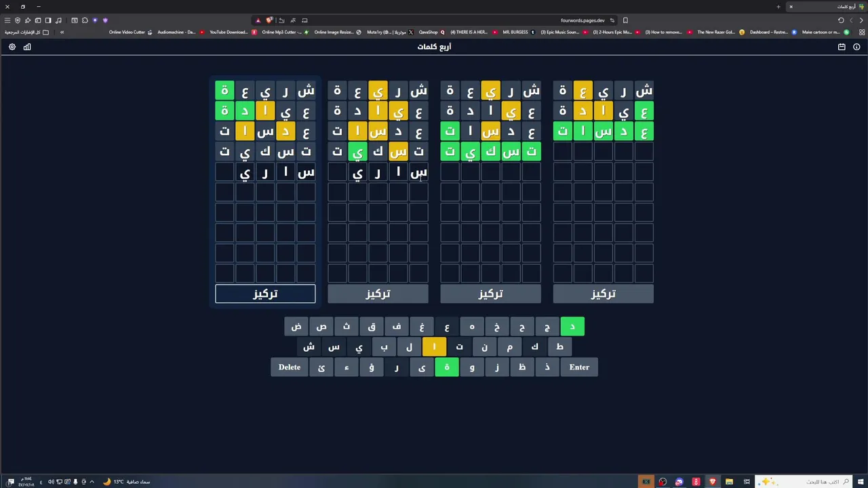
Task: Open the Brave browser icon on taskbar
Action: (x=712, y=482)
